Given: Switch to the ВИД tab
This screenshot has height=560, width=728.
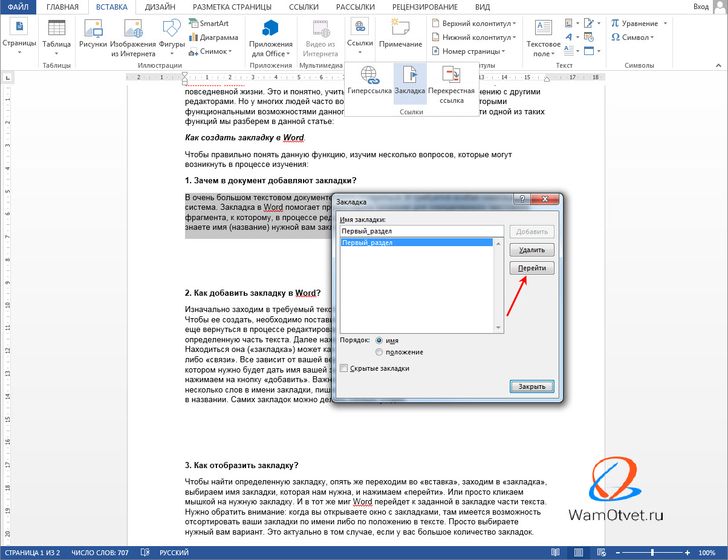Looking at the screenshot, I should [483, 7].
